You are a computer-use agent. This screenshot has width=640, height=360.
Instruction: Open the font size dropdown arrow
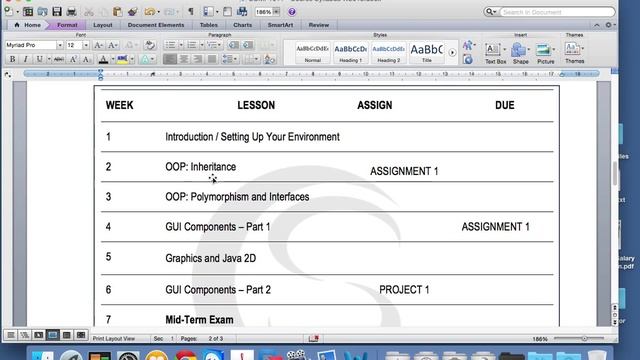[x=86, y=45]
